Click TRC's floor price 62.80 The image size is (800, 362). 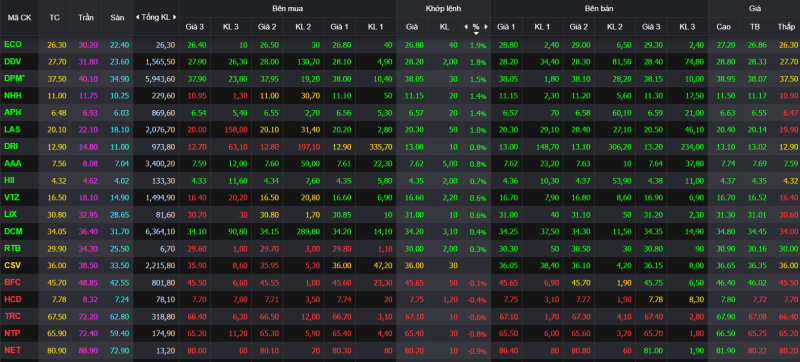click(119, 317)
